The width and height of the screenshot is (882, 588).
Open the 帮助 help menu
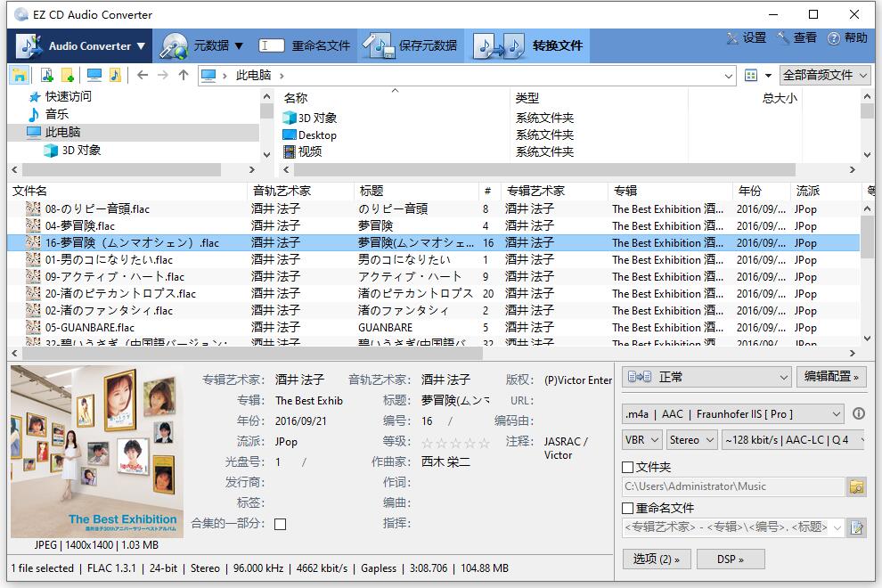(847, 37)
